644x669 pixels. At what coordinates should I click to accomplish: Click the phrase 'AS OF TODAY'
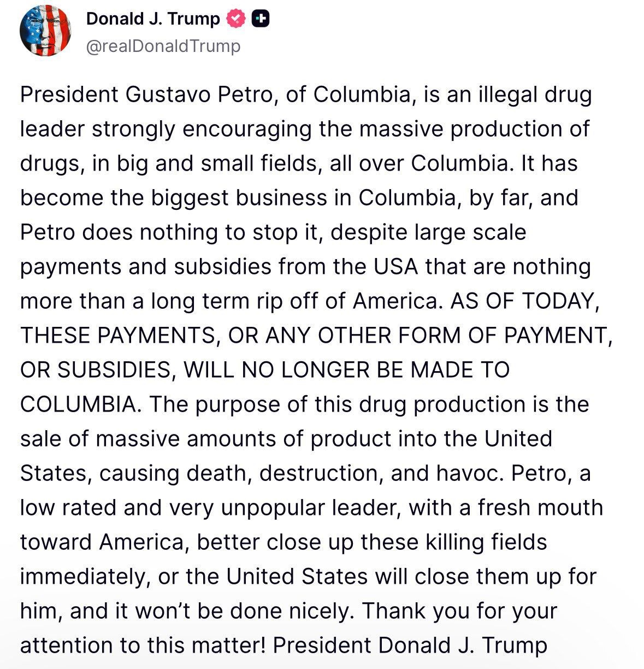523,301
